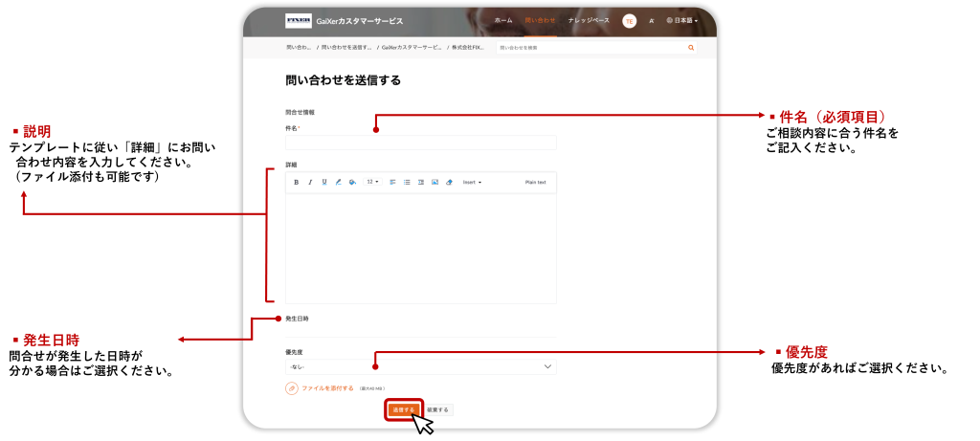The height and width of the screenshot is (441, 980).
Task: Click the 破棄する discard button
Action: pyautogui.click(x=437, y=409)
